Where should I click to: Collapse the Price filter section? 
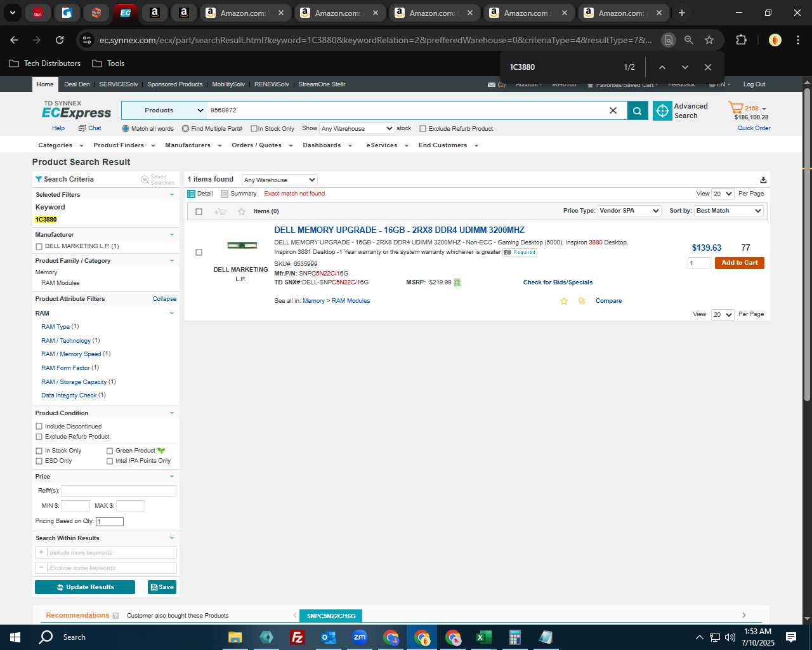click(171, 477)
